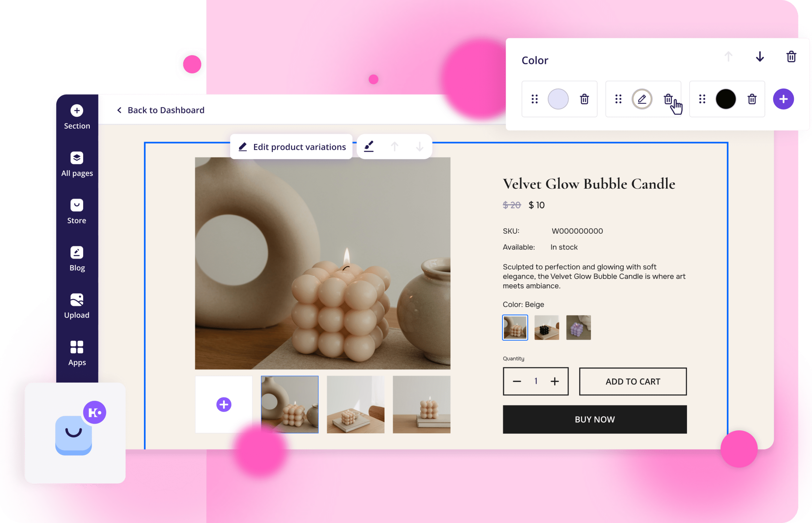812x523 pixels.
Task: Click the Velvet Glow Bubble Candle title
Action: tap(588, 184)
